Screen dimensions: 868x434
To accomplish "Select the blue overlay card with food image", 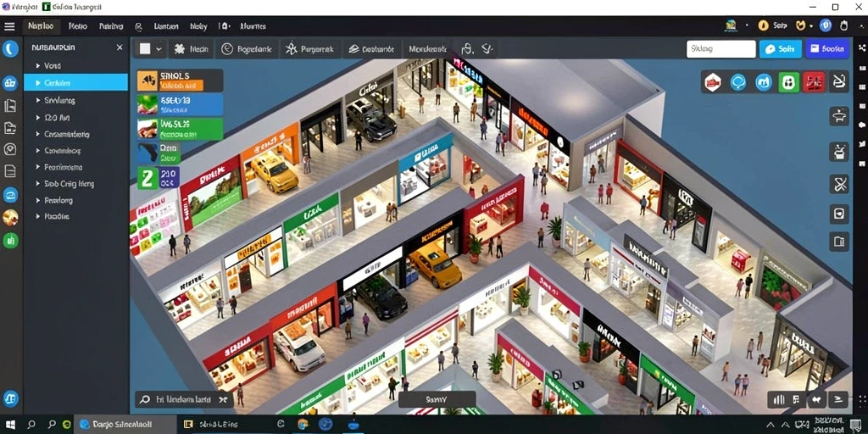I will click(x=180, y=104).
